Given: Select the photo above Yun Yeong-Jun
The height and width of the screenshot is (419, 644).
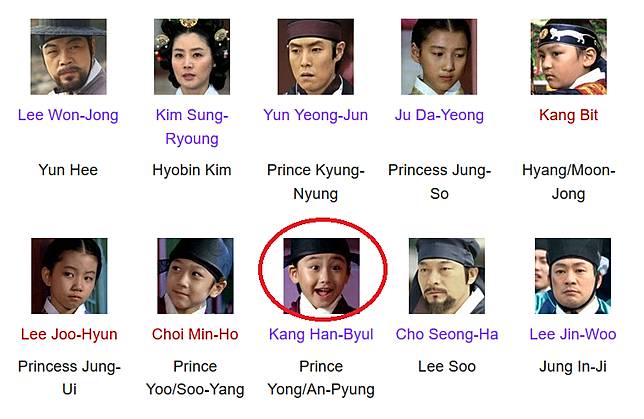Looking at the screenshot, I should point(315,57).
